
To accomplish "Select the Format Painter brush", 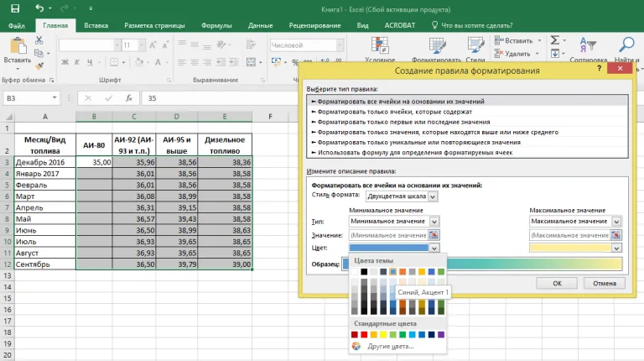I will pos(39,65).
